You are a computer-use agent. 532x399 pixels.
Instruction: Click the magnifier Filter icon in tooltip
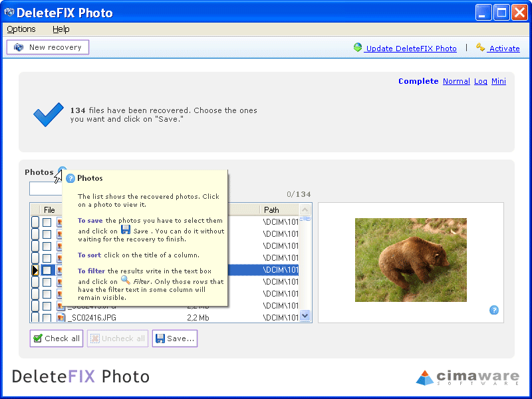click(x=126, y=280)
